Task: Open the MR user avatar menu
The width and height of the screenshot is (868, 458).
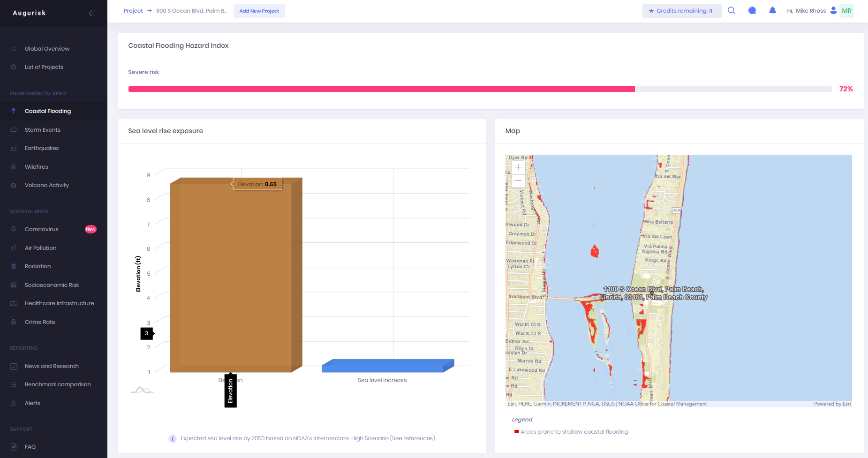Action: coord(846,10)
